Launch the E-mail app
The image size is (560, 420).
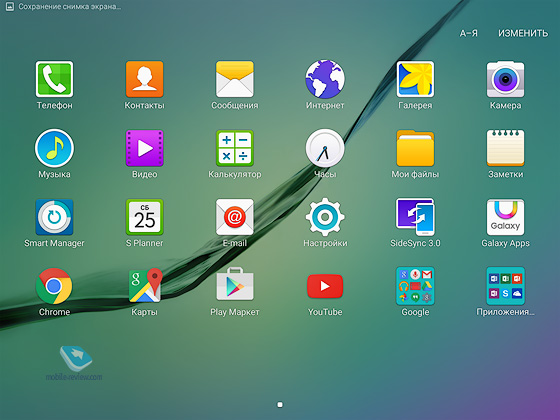pos(235,217)
